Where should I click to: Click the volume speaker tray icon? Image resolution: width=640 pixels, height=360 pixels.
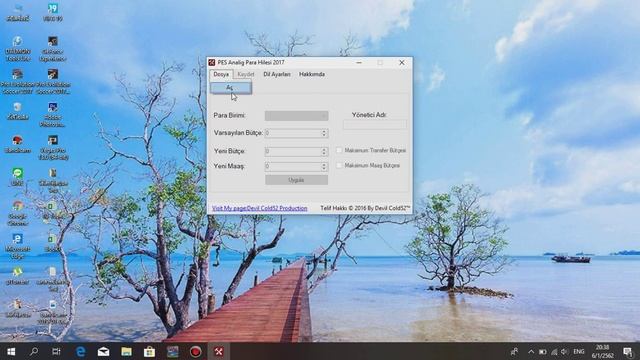pyautogui.click(x=565, y=351)
